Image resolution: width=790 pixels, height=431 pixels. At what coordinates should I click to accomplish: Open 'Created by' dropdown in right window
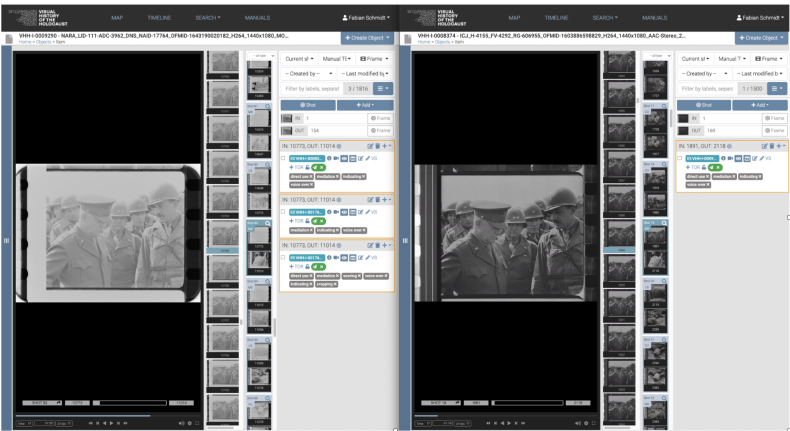705,74
